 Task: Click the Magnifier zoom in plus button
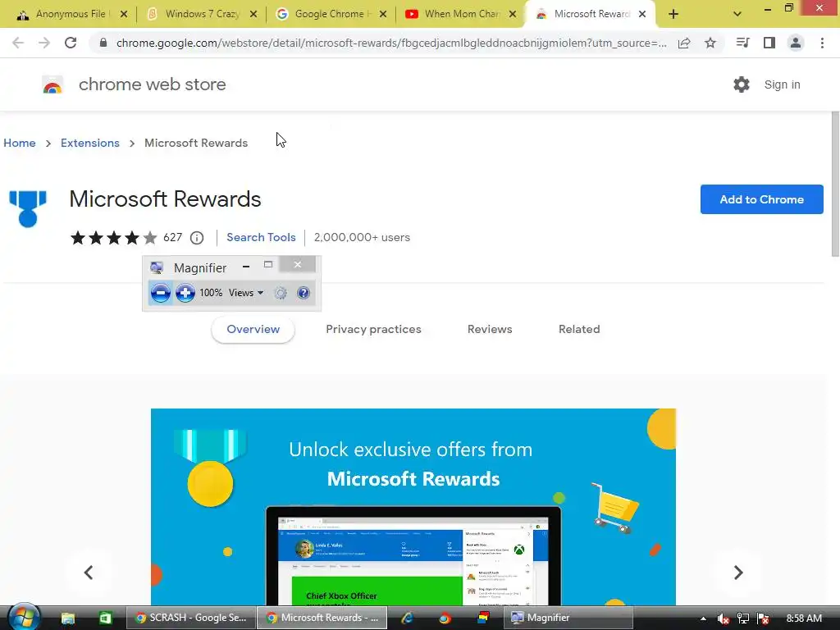[x=185, y=293]
